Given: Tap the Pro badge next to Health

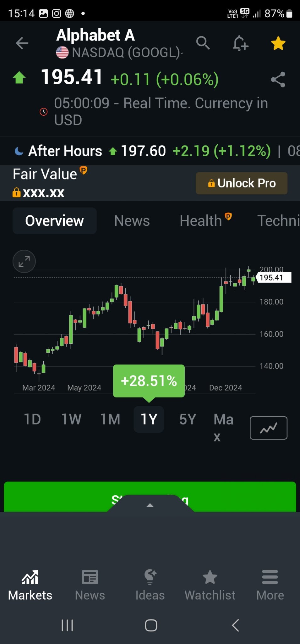Looking at the screenshot, I should 228,216.
